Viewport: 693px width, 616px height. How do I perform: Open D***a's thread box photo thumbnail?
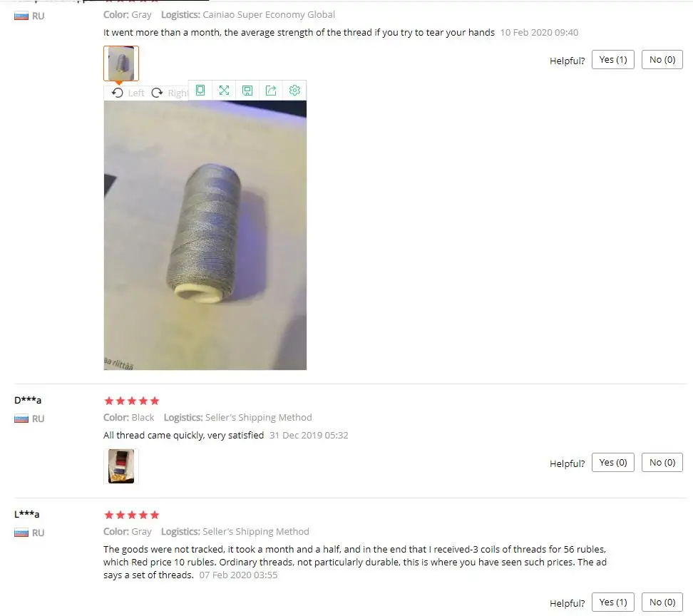[x=121, y=466]
